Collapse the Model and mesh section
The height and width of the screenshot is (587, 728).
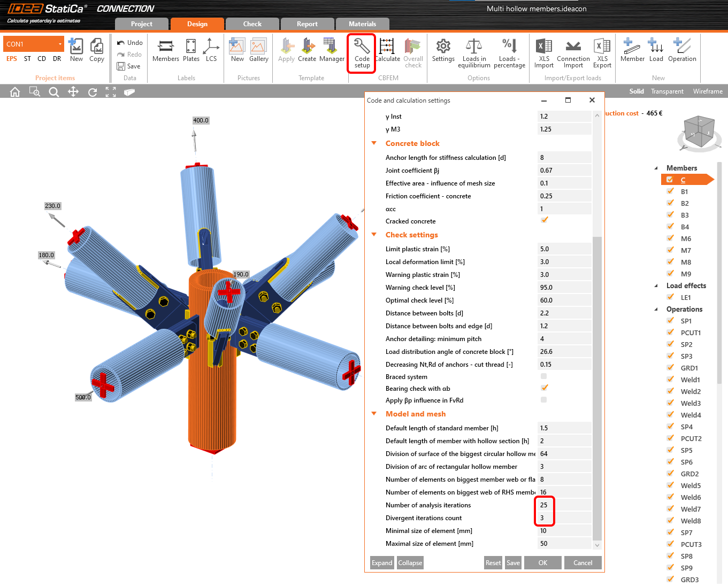[x=374, y=414]
